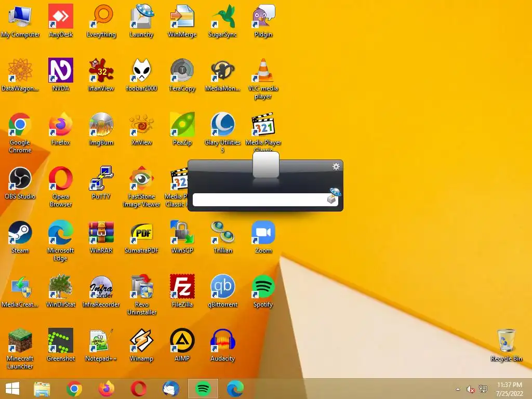
Task: Select the Zoom desktop shortcut
Action: (263, 237)
